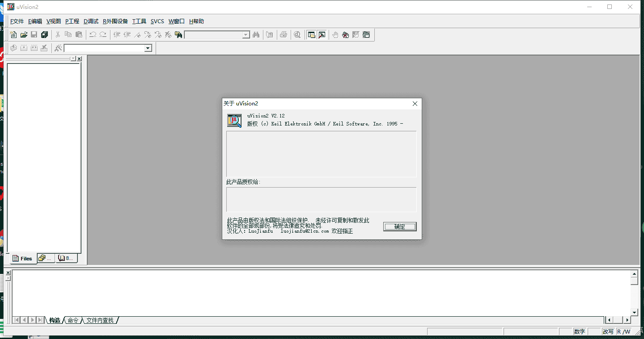This screenshot has height=339, width=644.
Task: Click the Start/Stop Debug magnifier icon
Action: [x=297, y=35]
